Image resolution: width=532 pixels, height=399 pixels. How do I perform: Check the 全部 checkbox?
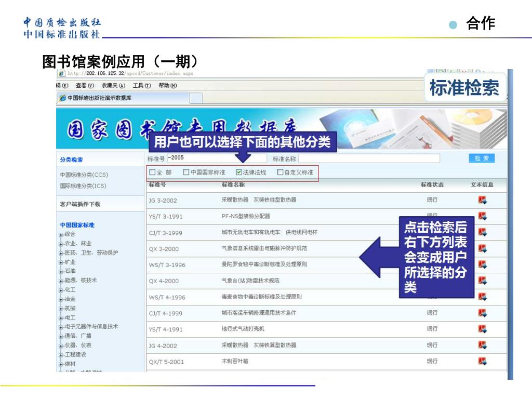[152, 172]
